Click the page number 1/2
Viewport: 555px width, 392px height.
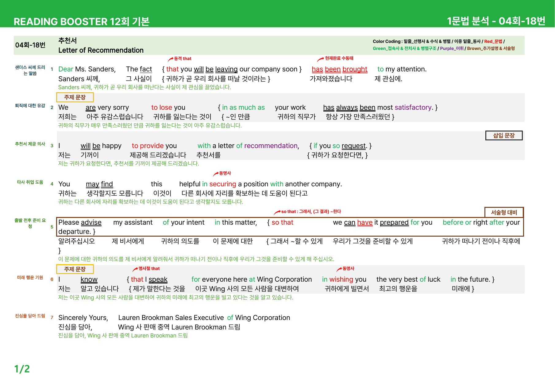[x=22, y=369]
